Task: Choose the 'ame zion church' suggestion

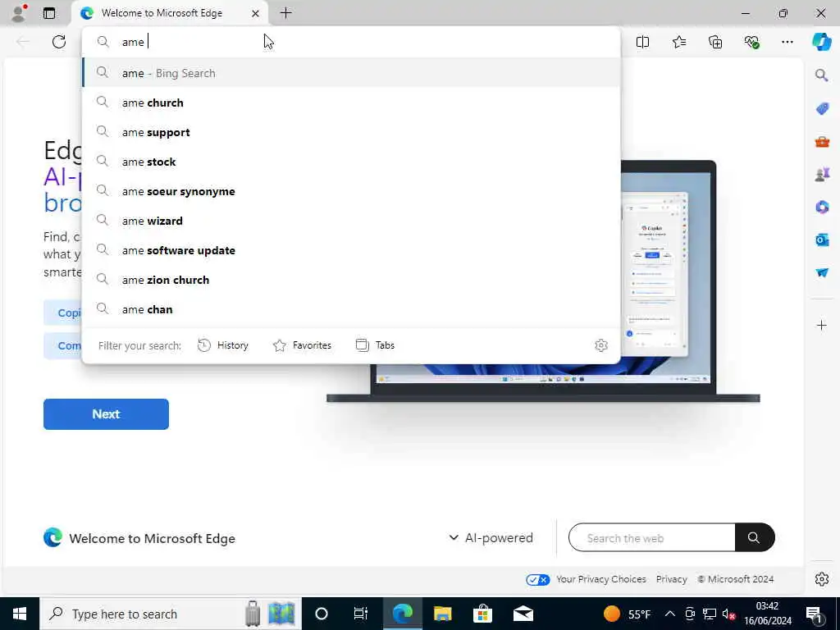Action: click(351, 279)
